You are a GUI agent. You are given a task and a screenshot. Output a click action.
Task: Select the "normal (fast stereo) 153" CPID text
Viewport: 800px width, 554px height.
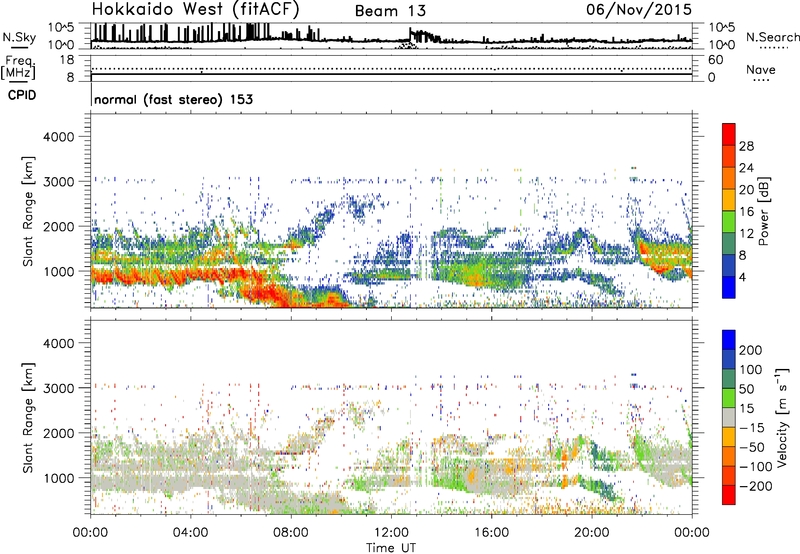173,99
